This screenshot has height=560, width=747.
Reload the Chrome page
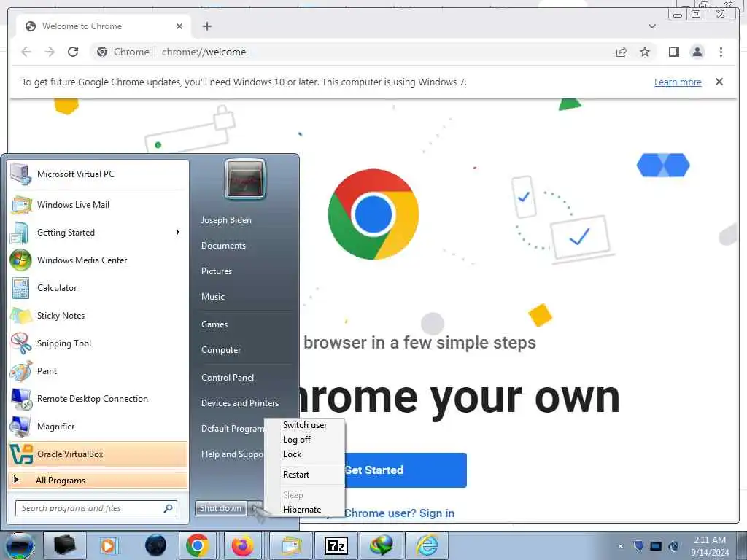(73, 52)
